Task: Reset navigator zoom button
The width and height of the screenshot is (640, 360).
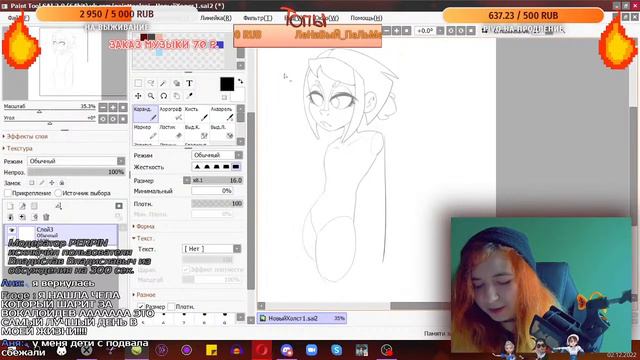Action: pos(123,107)
